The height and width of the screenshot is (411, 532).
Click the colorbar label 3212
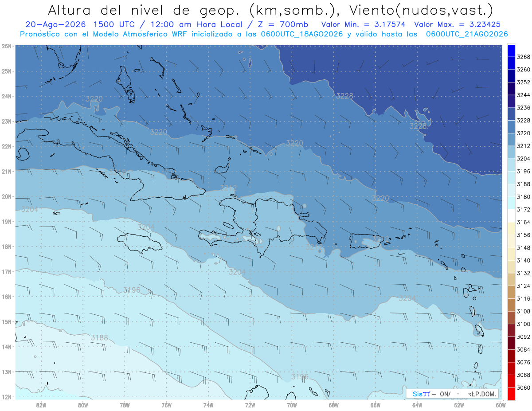point(524,146)
